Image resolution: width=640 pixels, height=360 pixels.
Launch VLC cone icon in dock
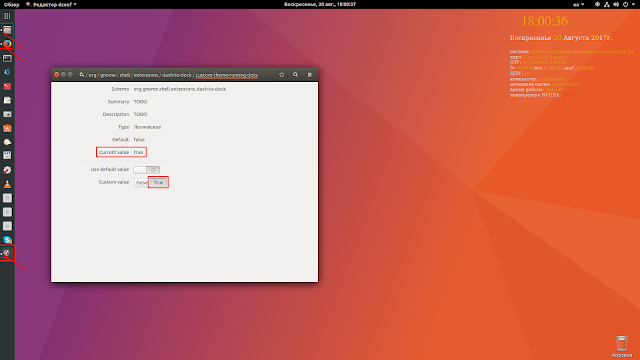coord(7,184)
